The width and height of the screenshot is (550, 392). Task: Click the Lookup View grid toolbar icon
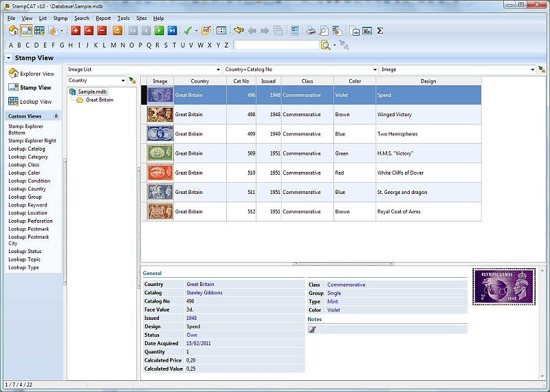[x=39, y=31]
